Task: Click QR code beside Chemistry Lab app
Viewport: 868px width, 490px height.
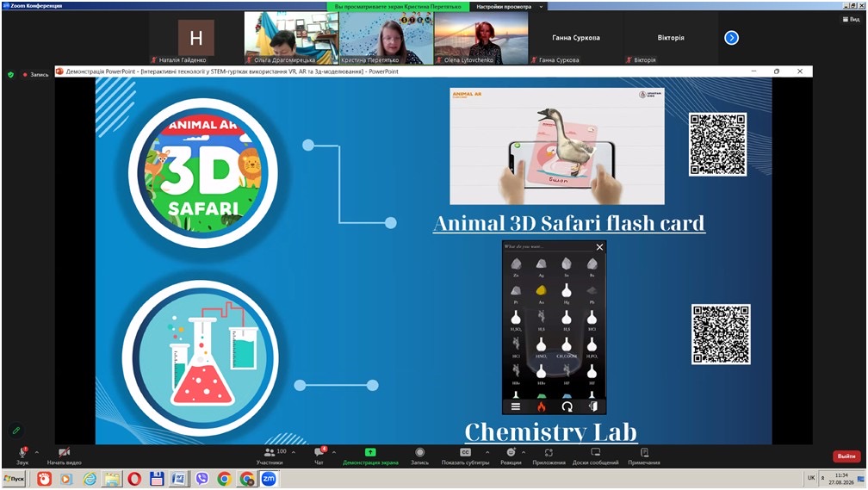Action: pos(721,334)
